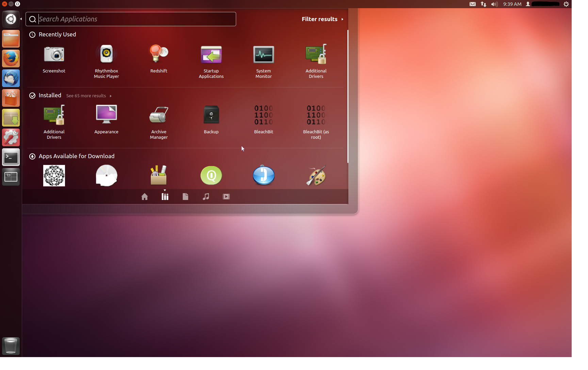Switch to the Music lens
The image size is (588, 370).
(x=206, y=197)
